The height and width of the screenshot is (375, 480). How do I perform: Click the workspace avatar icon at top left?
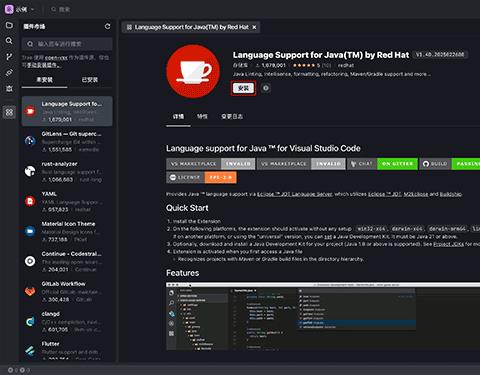[x=9, y=9]
